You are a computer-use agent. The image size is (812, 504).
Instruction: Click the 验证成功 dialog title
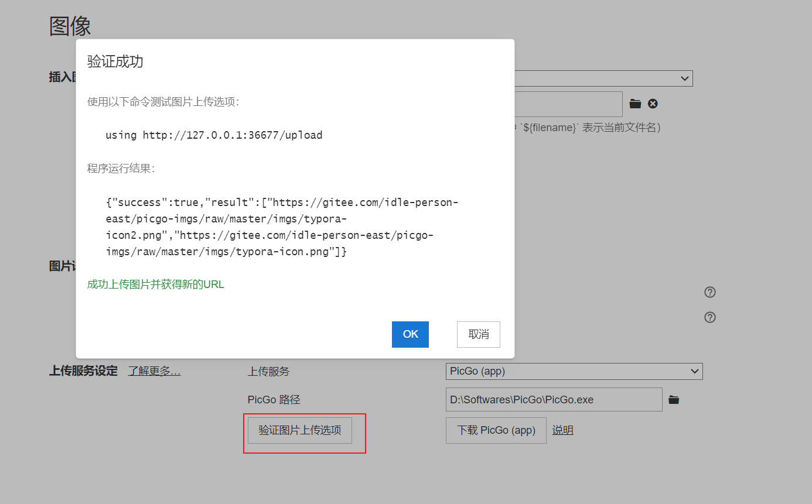coord(114,61)
